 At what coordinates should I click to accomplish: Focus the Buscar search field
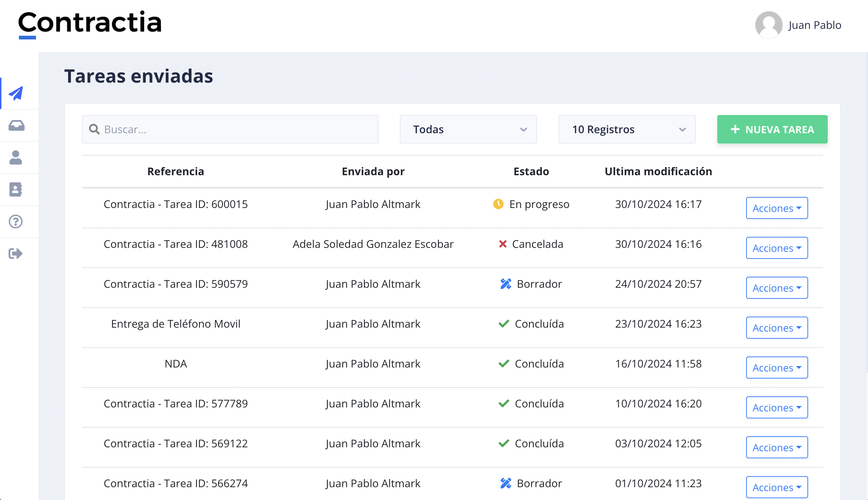(x=235, y=129)
